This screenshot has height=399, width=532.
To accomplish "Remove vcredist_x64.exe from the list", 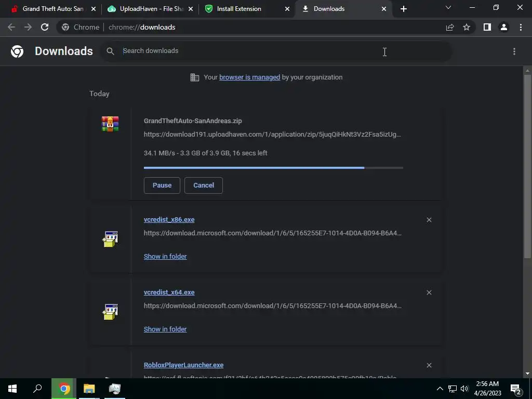I will (429, 292).
